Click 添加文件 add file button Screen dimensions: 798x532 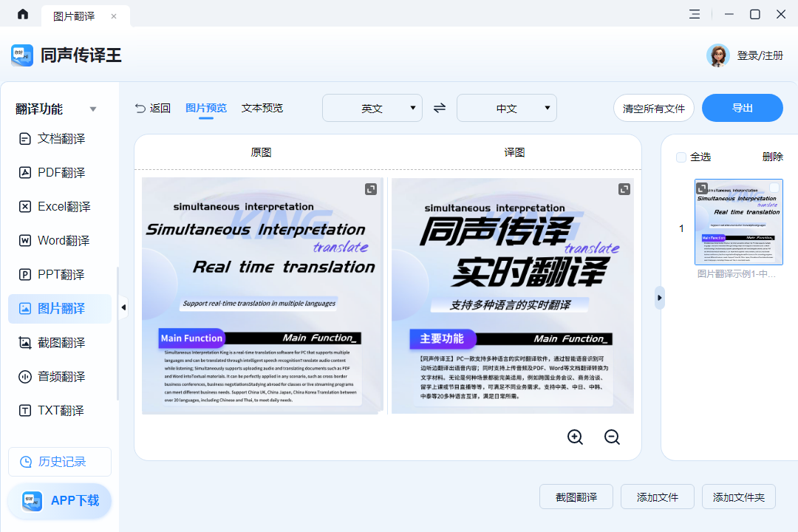658,497
